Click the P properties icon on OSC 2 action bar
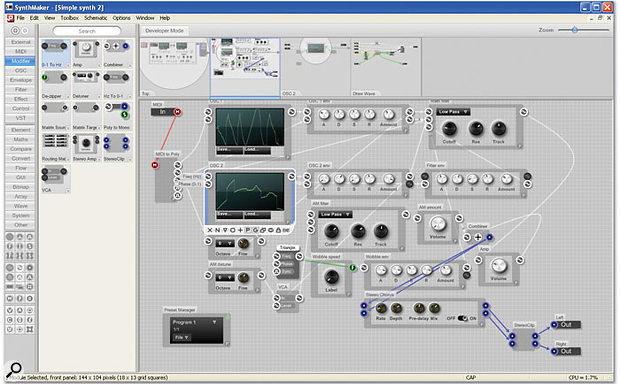Viewport: 620px width, 384px height. pyautogui.click(x=248, y=230)
